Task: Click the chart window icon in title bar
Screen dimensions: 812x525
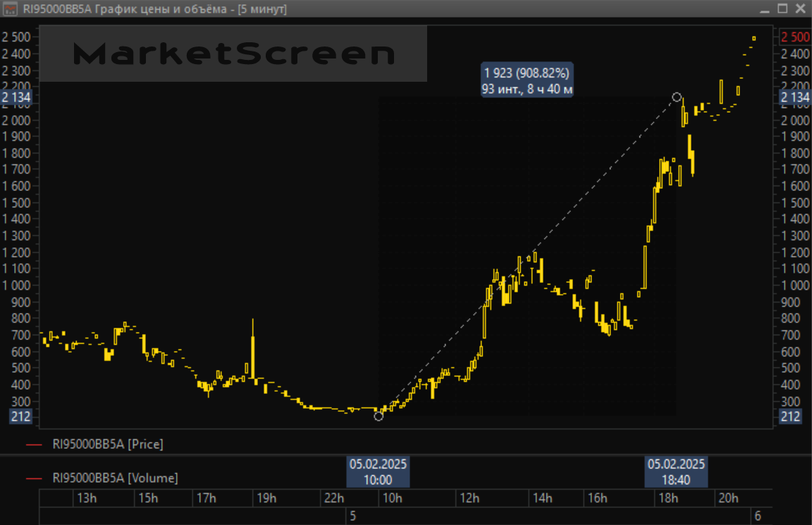Action: point(10,8)
